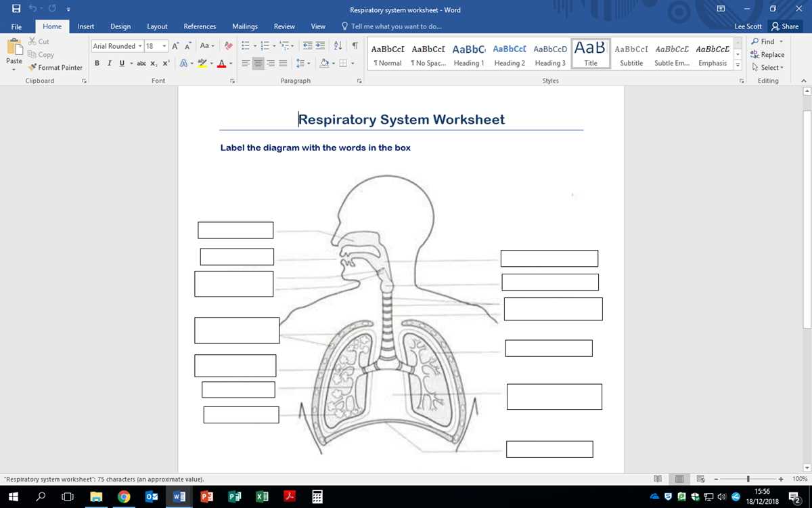Switch to the Insert tab
Screen dimensions: 812x508
pos(86,26)
